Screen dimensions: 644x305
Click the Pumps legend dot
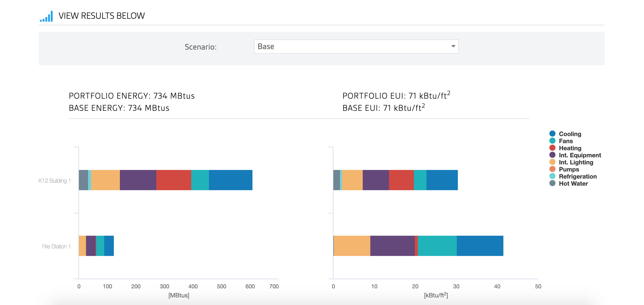click(552, 169)
